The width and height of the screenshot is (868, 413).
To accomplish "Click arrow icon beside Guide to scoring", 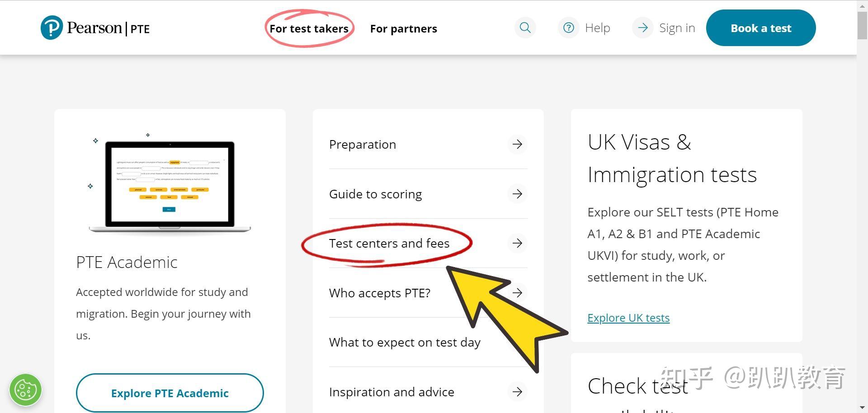I will click(517, 194).
